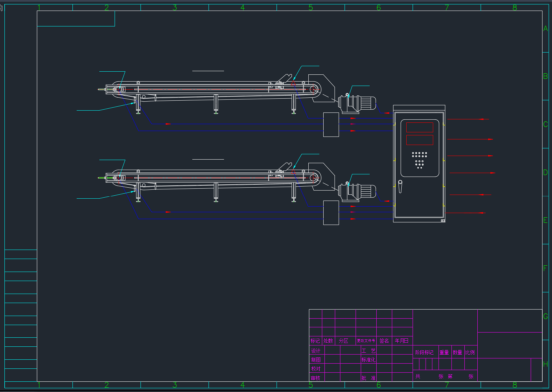Viewport: 552px width, 392px height.
Task: Click zone letter F on right border
Action: (545, 268)
